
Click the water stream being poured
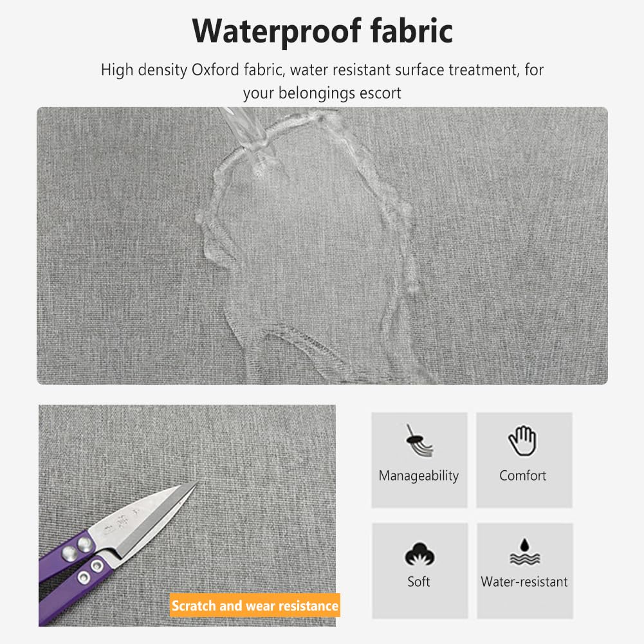tap(247, 131)
